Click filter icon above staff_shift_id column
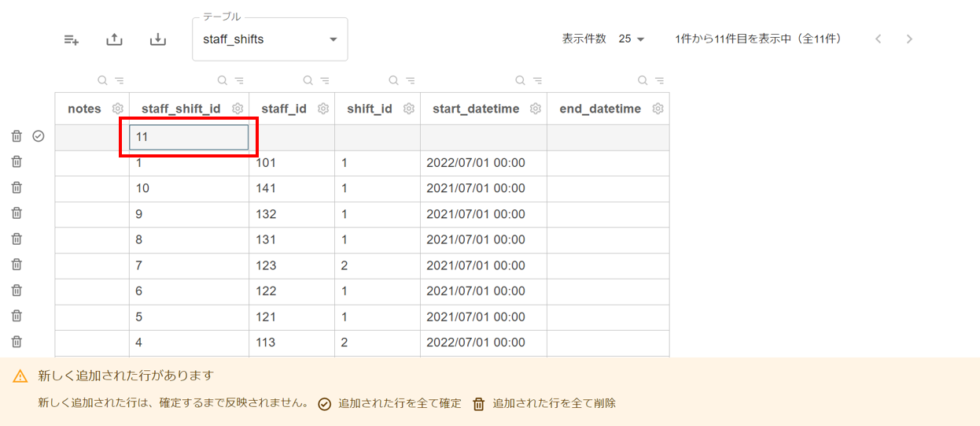 [x=239, y=80]
